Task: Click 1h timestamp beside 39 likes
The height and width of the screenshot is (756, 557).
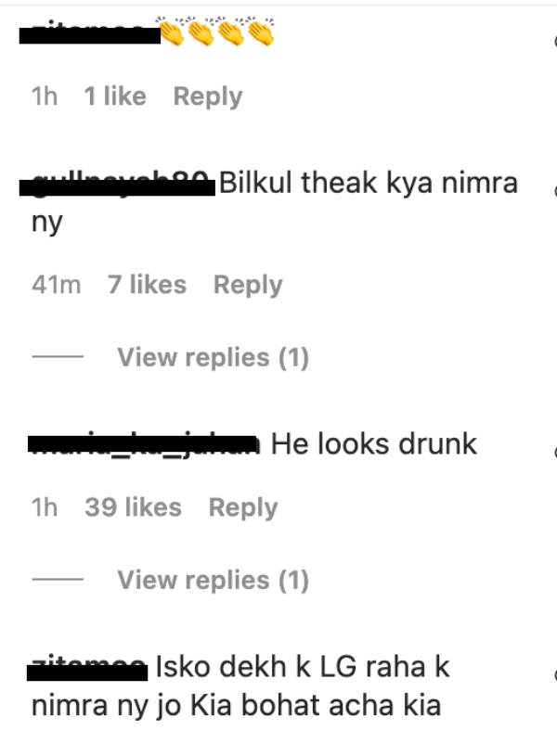Action: click(x=45, y=507)
